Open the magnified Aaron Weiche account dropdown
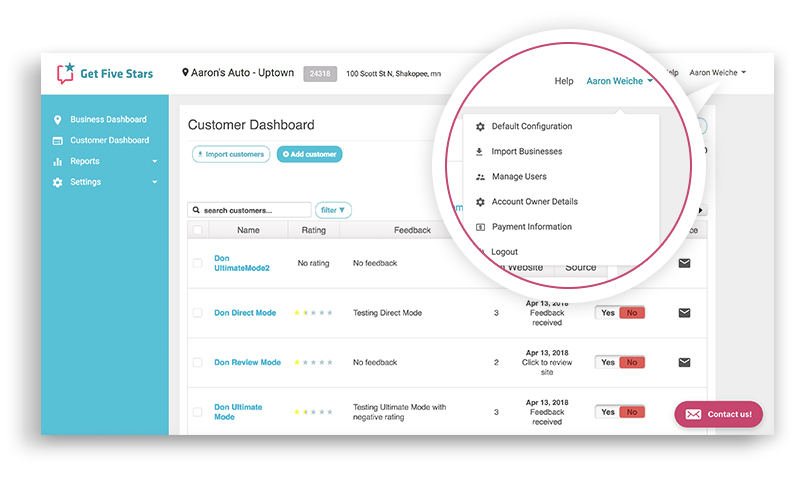The height and width of the screenshot is (497, 800). tap(619, 81)
